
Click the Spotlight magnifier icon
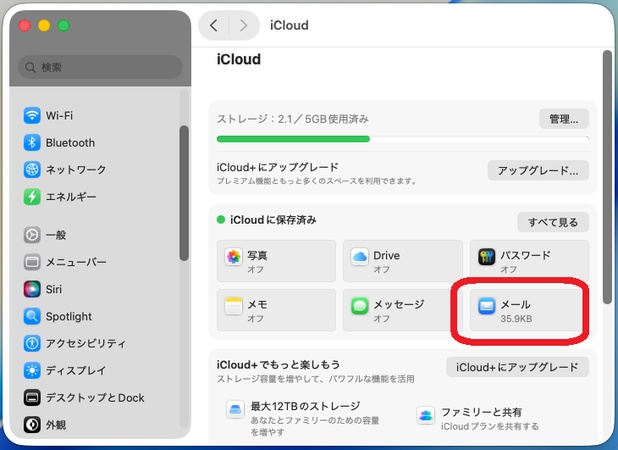(32, 316)
